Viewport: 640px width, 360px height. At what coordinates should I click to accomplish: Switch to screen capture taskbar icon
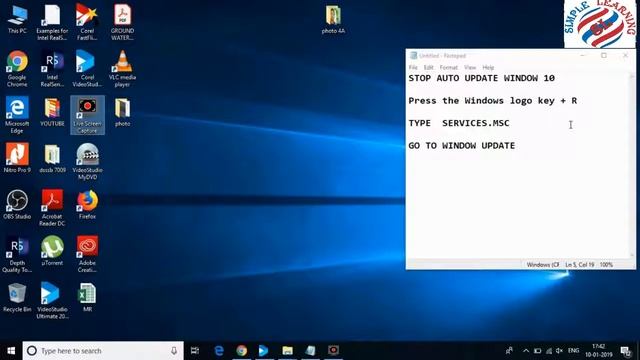coord(333,351)
